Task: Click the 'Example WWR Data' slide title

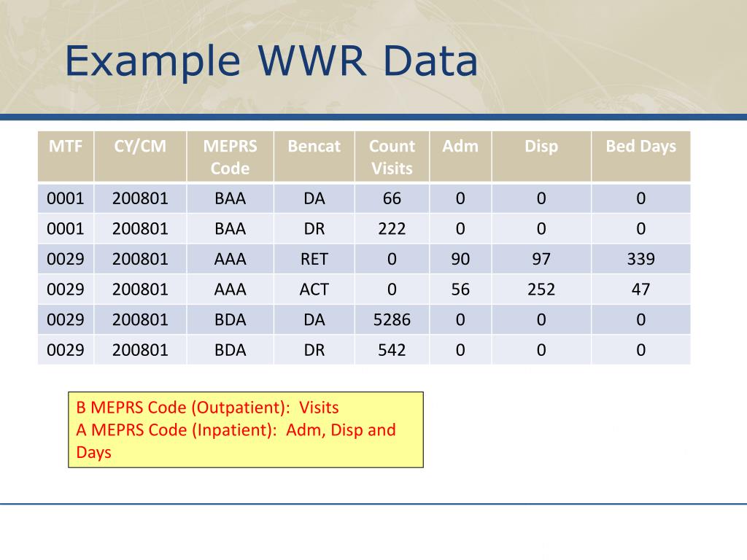Action: pos(271,61)
